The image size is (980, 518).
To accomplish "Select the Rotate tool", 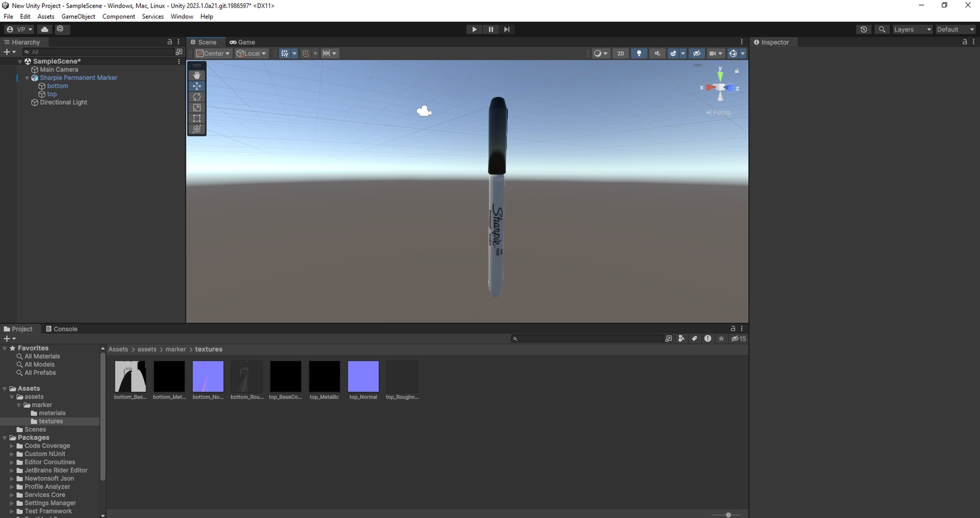I will pos(197,97).
